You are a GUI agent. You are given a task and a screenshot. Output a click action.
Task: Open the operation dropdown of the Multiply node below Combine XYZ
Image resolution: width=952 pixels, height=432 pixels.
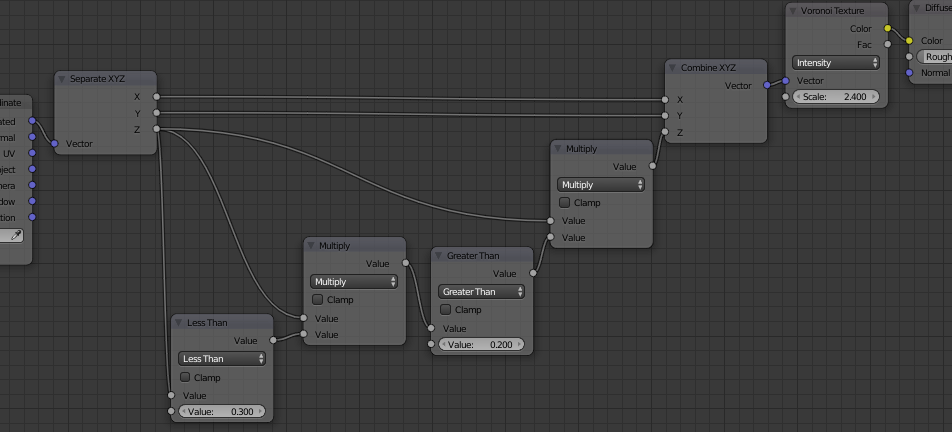point(601,184)
